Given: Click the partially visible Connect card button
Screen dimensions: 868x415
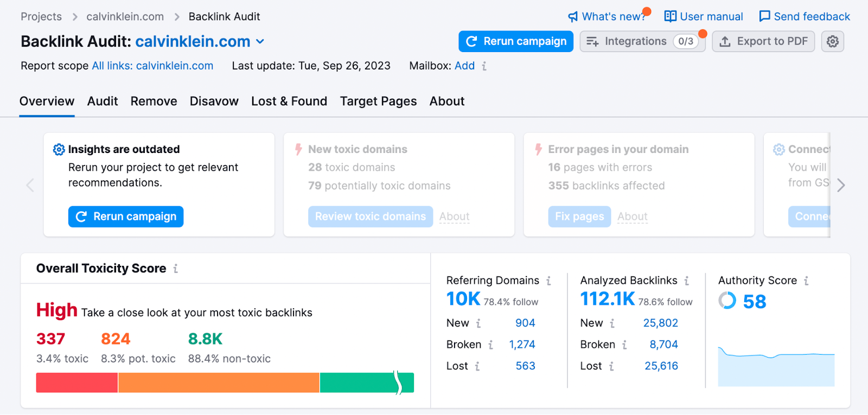Looking at the screenshot, I should point(809,216).
